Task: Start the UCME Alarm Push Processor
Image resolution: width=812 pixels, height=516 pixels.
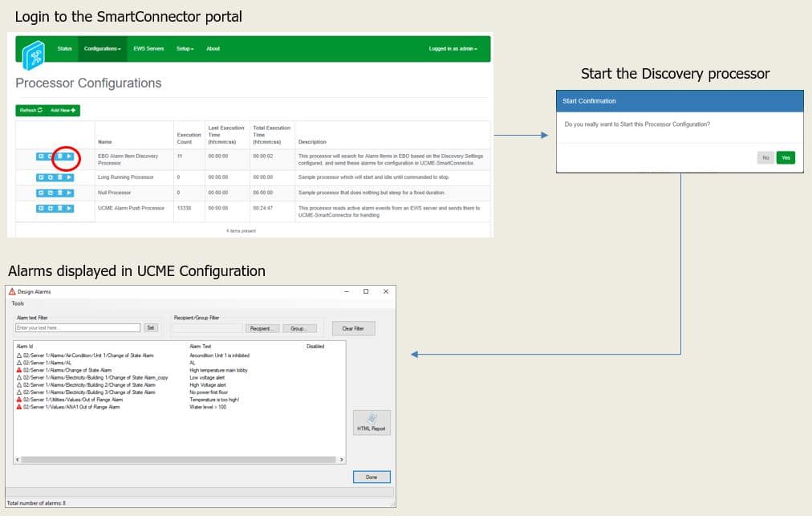Action: pyautogui.click(x=69, y=209)
